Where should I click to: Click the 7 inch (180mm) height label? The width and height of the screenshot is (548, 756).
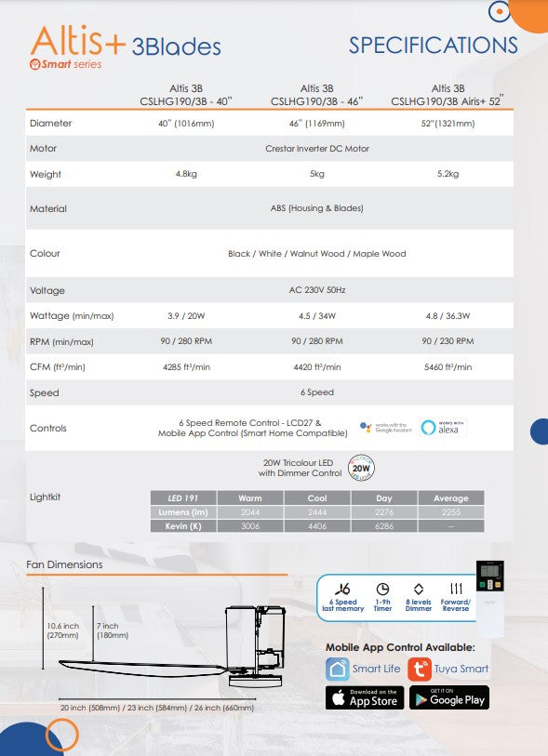point(113,630)
